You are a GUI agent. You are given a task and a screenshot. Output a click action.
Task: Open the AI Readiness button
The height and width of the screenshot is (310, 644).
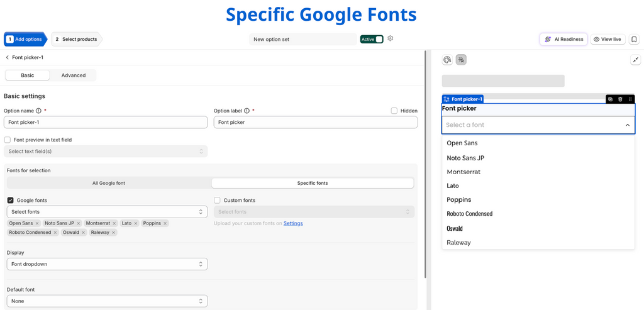pyautogui.click(x=564, y=40)
